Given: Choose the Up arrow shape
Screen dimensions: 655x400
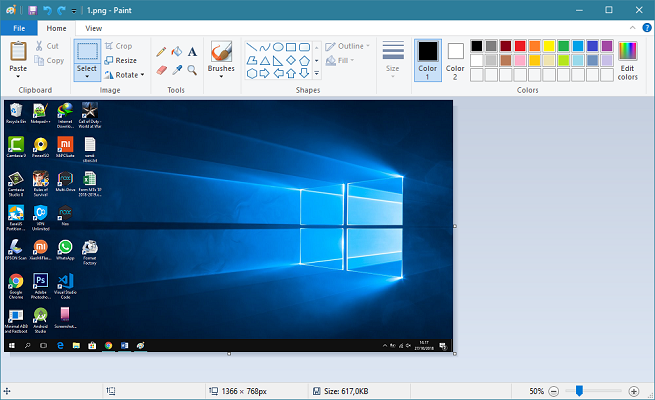Looking at the screenshot, I should coord(291,74).
